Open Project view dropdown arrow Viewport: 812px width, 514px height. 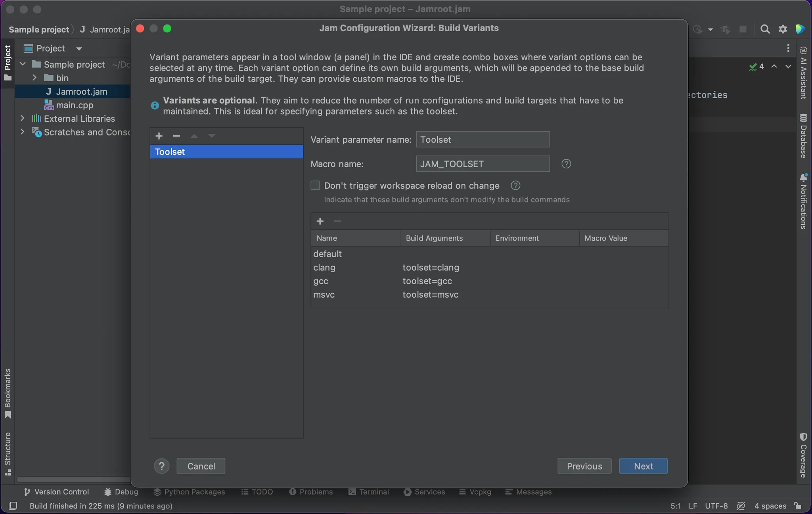click(79, 49)
